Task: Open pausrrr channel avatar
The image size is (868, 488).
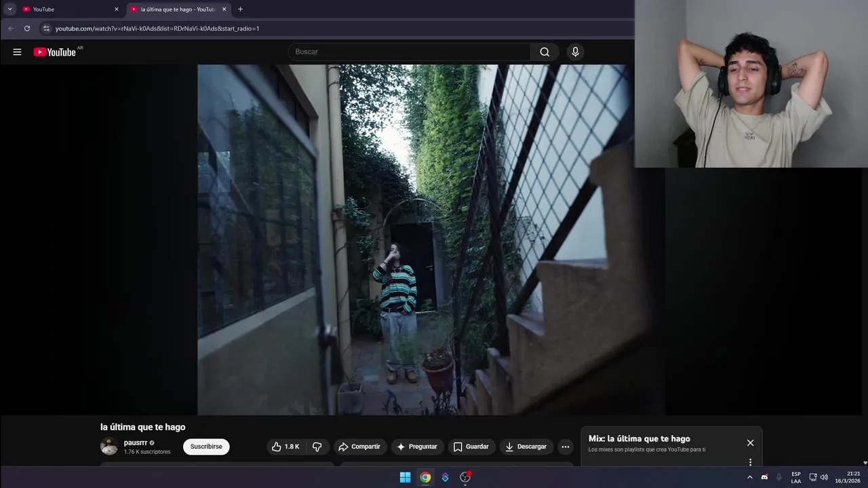Action: click(x=109, y=446)
